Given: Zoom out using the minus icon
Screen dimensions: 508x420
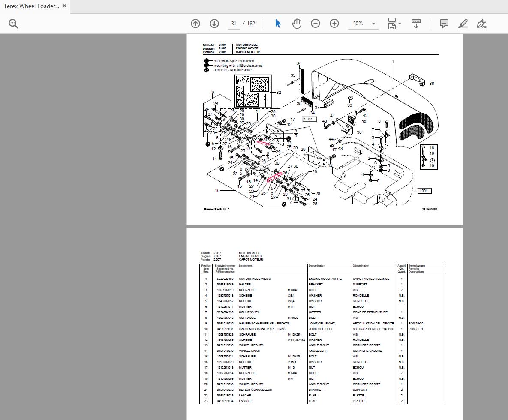Looking at the screenshot, I should (316, 24).
